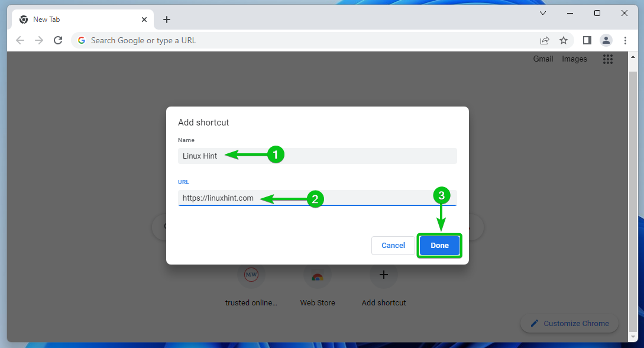This screenshot has width=644, height=348.
Task: Go back to the previous page
Action: (x=20, y=40)
